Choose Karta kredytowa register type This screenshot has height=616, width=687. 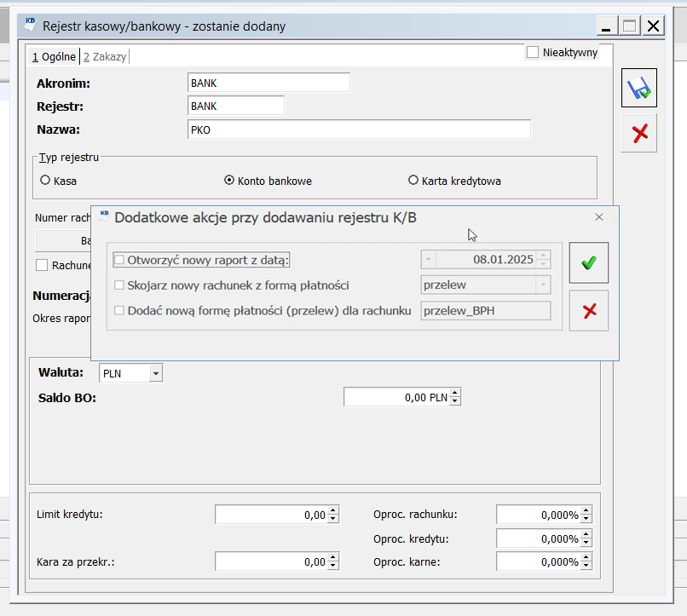pos(414,181)
